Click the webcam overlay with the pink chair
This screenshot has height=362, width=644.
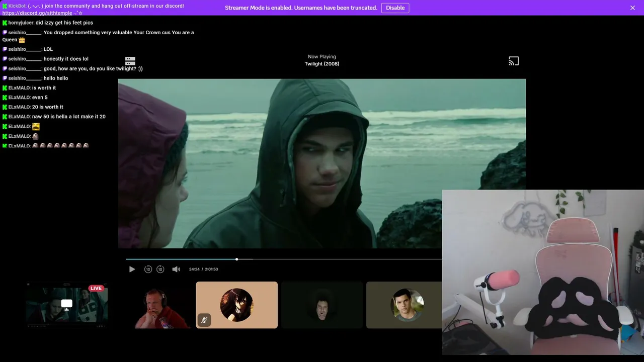543,273
